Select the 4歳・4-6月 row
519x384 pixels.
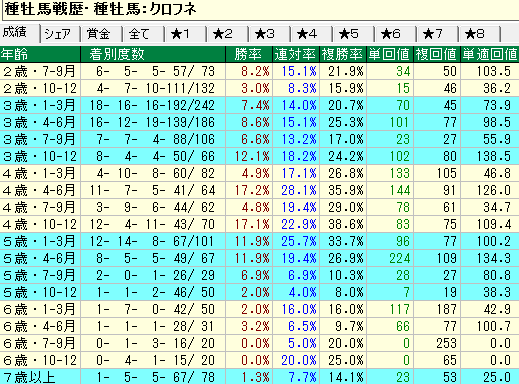[259, 190]
